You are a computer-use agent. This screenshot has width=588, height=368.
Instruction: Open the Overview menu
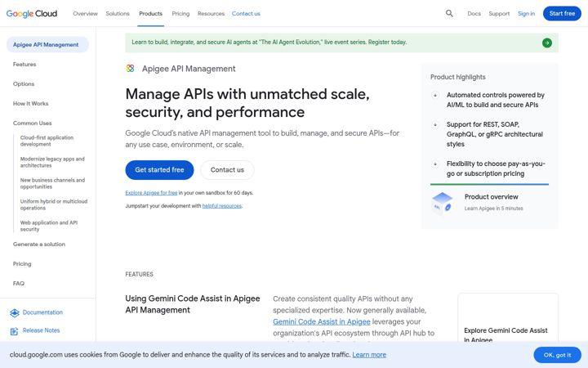click(85, 14)
